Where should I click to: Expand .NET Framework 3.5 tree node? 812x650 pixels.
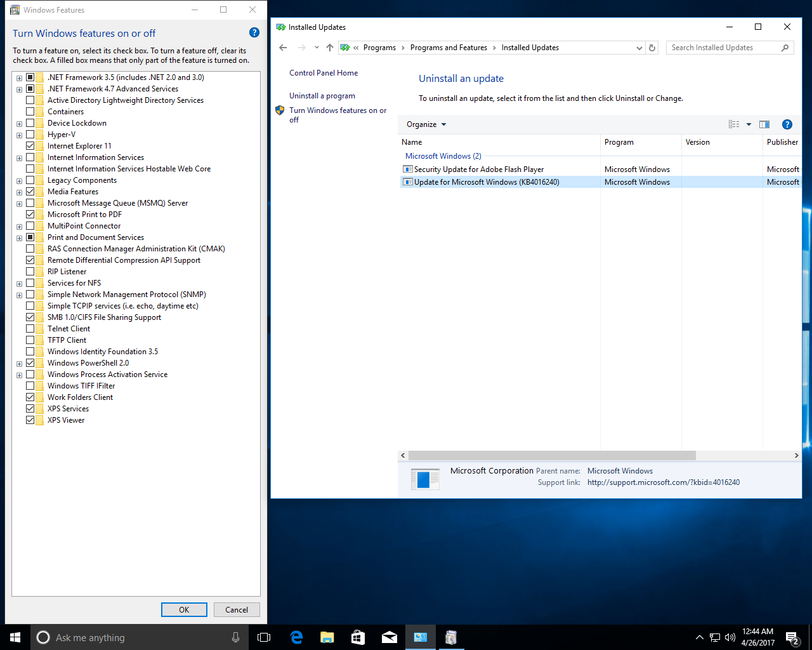pyautogui.click(x=19, y=78)
